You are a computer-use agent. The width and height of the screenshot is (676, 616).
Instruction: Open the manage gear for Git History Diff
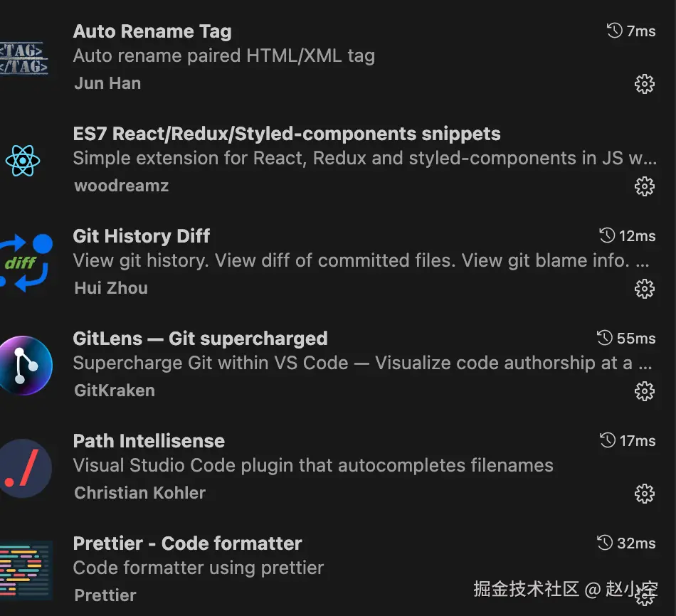[644, 289]
